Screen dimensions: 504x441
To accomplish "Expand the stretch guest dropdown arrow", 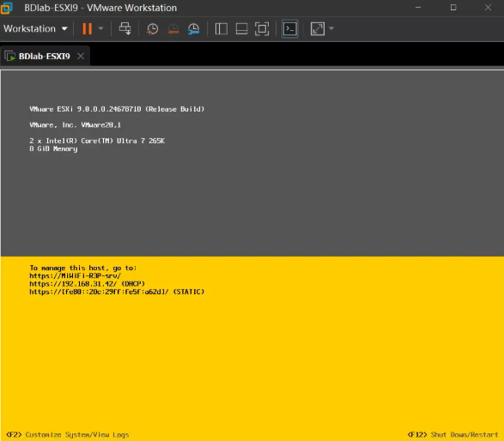I will point(331,29).
